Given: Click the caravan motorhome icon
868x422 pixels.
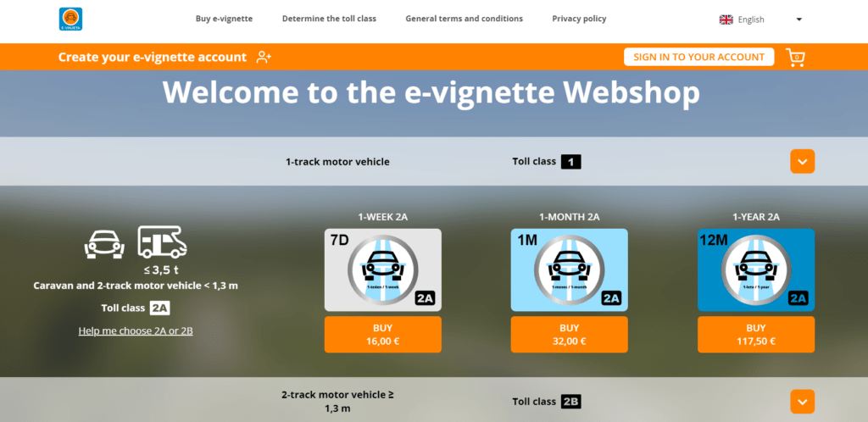Looking at the screenshot, I should [162, 242].
